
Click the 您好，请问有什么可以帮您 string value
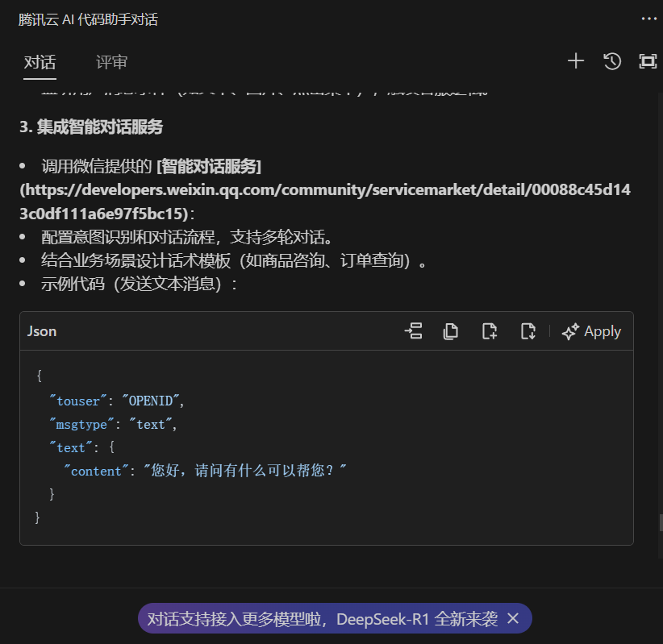(245, 471)
